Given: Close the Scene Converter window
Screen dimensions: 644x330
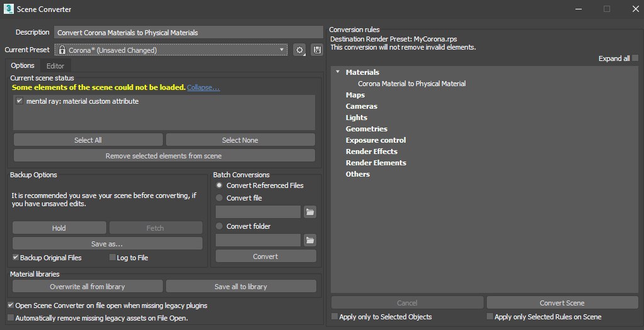Looking at the screenshot, I should point(635,9).
